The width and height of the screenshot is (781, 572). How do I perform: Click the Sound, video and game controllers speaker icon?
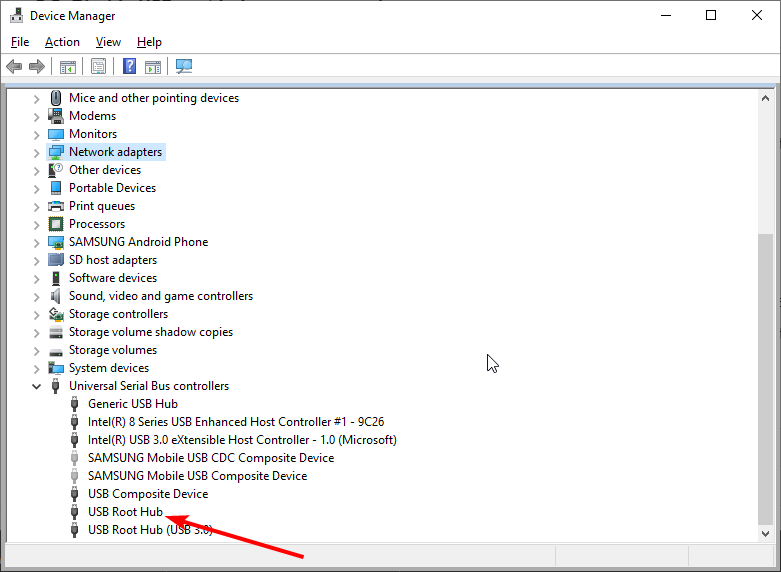tap(55, 296)
